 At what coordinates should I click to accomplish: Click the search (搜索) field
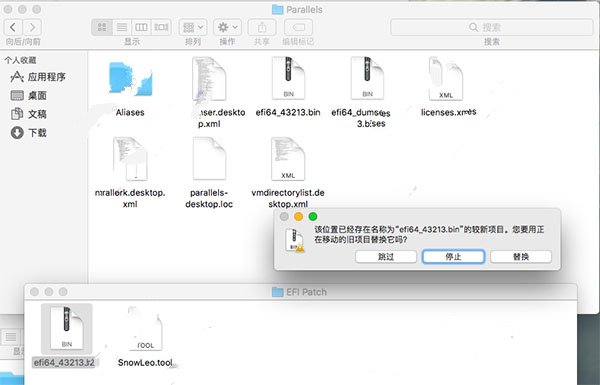point(492,27)
